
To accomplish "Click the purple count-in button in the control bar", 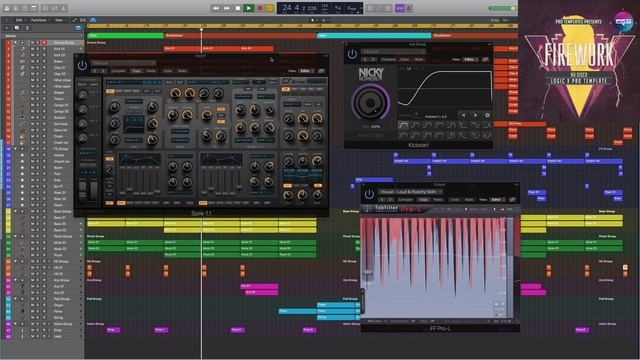I will point(400,8).
